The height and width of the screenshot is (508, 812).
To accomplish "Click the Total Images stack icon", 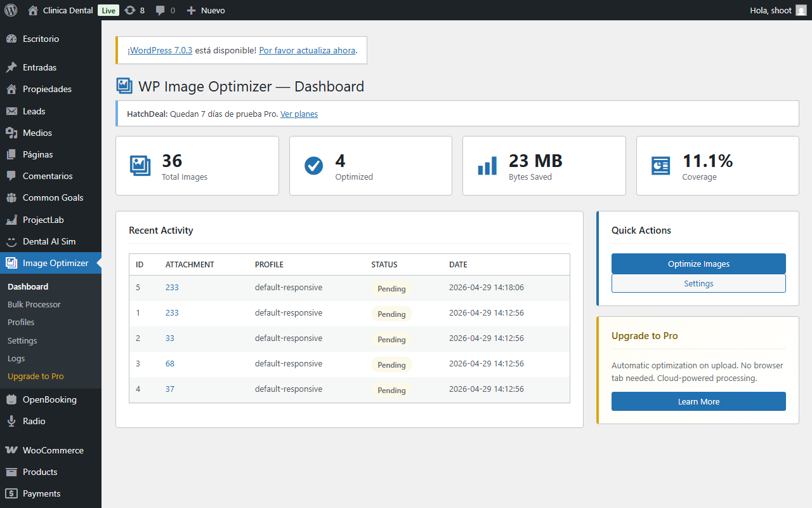I will (x=140, y=166).
